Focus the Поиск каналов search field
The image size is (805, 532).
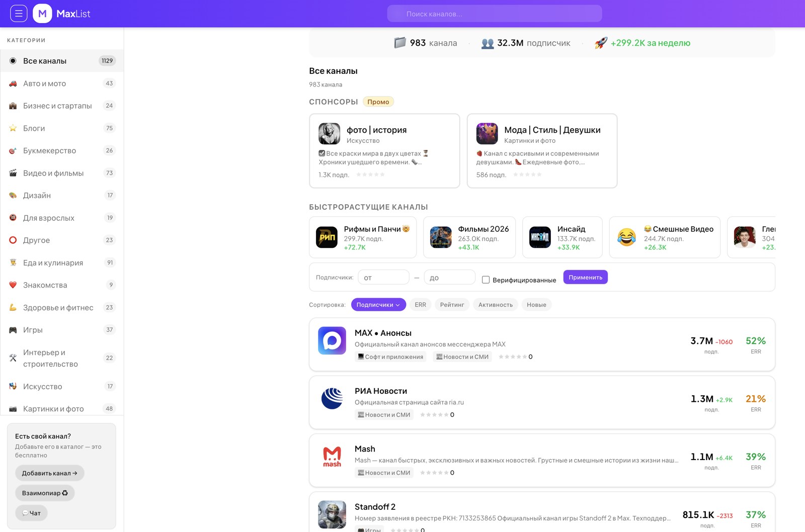click(x=495, y=14)
